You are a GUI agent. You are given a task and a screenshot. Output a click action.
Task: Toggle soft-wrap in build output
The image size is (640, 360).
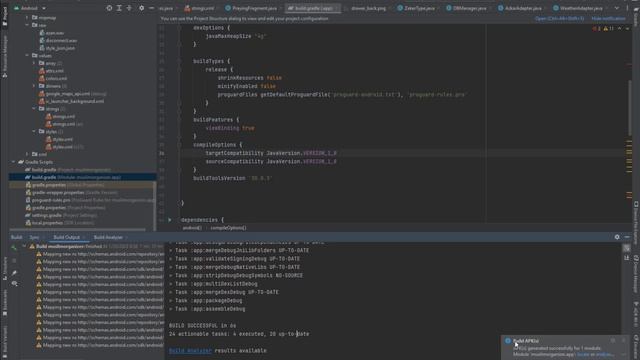pos(627,248)
